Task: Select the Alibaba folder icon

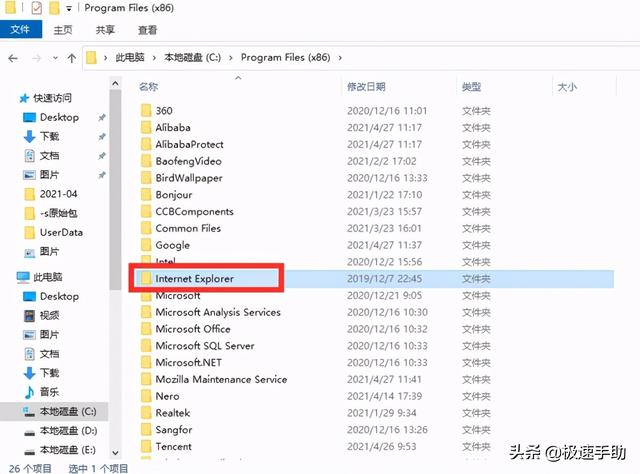Action: [146, 127]
